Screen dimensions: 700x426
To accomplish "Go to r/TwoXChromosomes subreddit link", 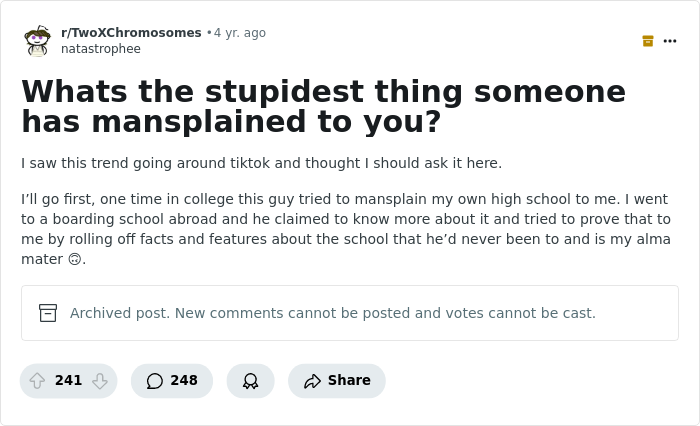I will pyautogui.click(x=131, y=33).
